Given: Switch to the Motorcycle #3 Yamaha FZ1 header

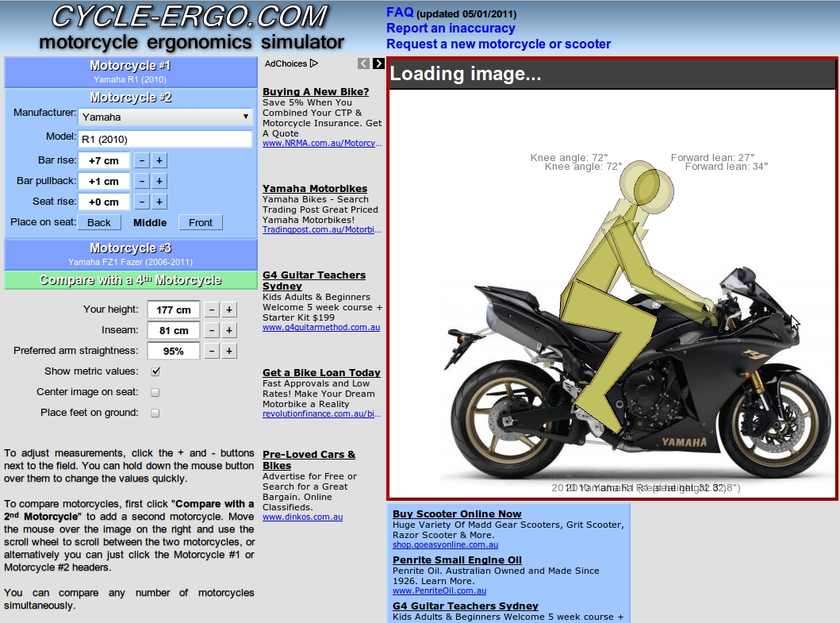Looking at the screenshot, I should 130,254.
